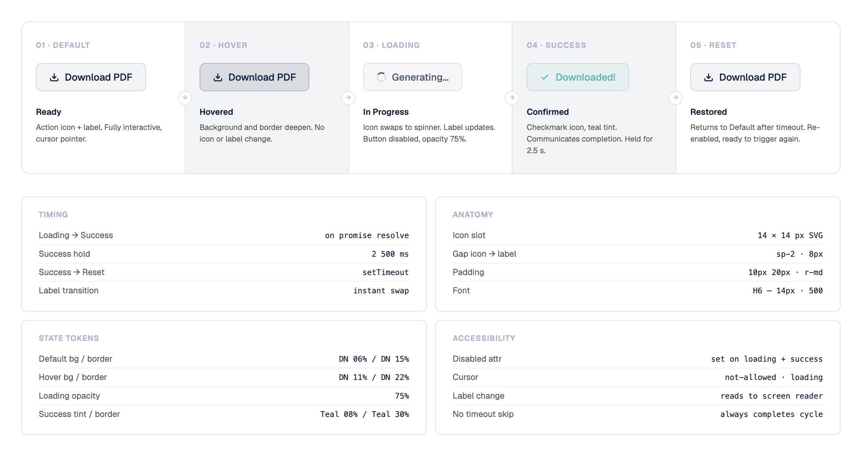Click the "Success hold" row label

pyautogui.click(x=64, y=254)
